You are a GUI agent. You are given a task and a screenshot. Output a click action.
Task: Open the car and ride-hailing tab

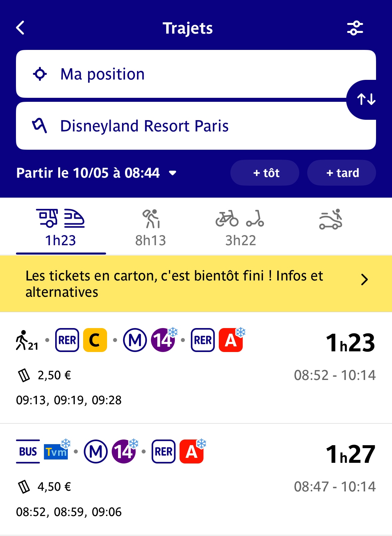(x=330, y=220)
